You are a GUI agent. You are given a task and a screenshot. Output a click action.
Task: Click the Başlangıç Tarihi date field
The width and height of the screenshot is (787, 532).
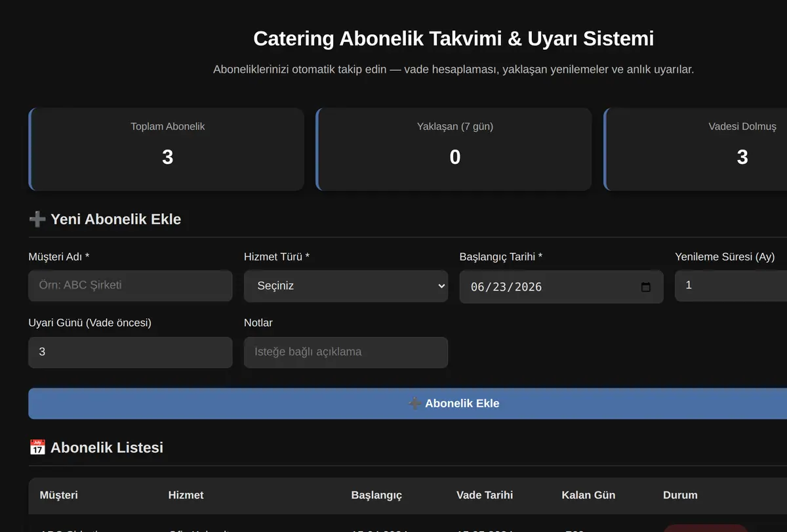tap(561, 287)
